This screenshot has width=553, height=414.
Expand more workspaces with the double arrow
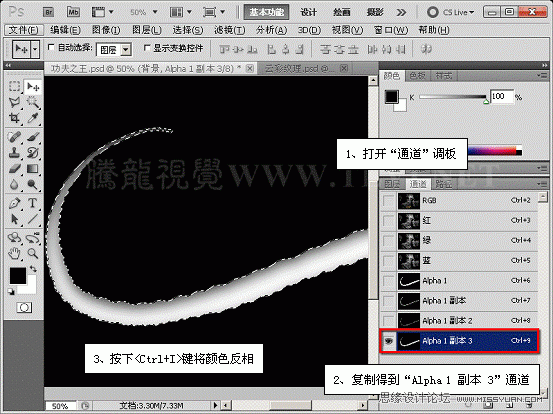point(401,13)
